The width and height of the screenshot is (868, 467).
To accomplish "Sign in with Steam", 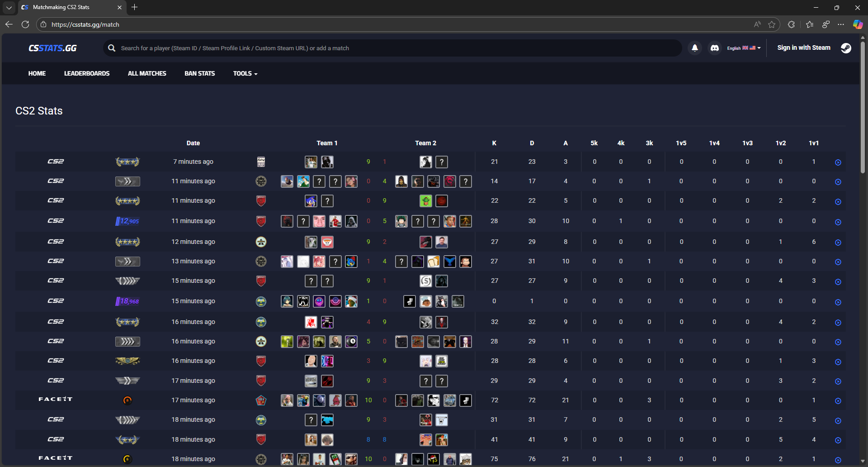I will (804, 48).
